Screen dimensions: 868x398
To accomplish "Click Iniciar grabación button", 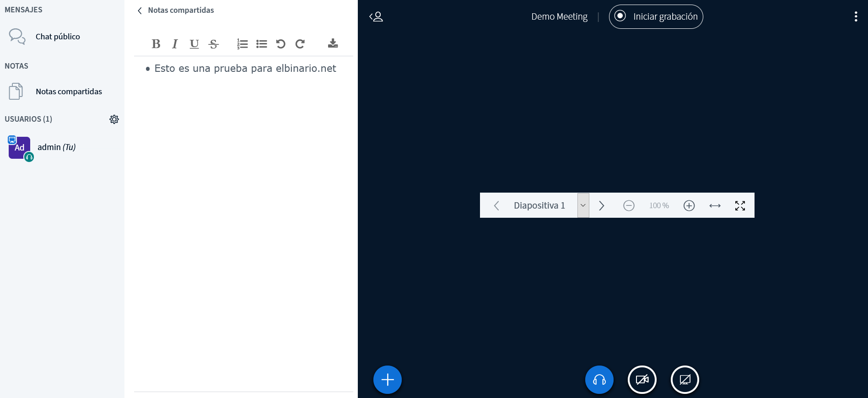I will (x=656, y=16).
